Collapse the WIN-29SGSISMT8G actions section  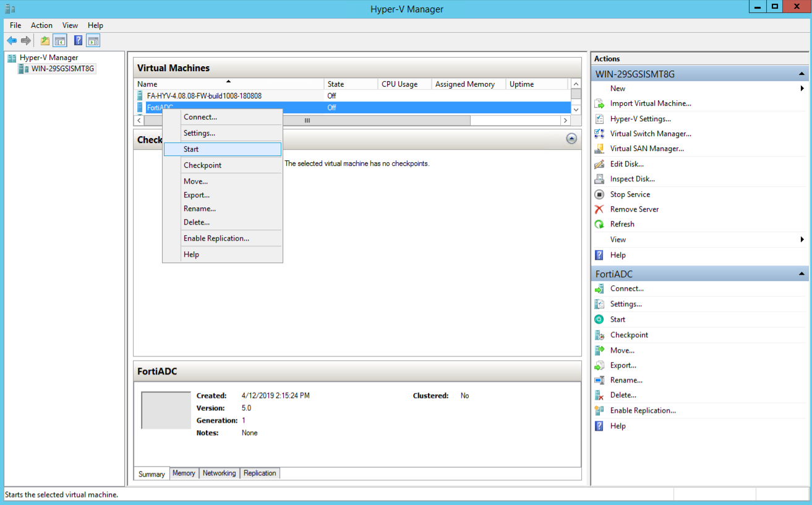coord(802,73)
